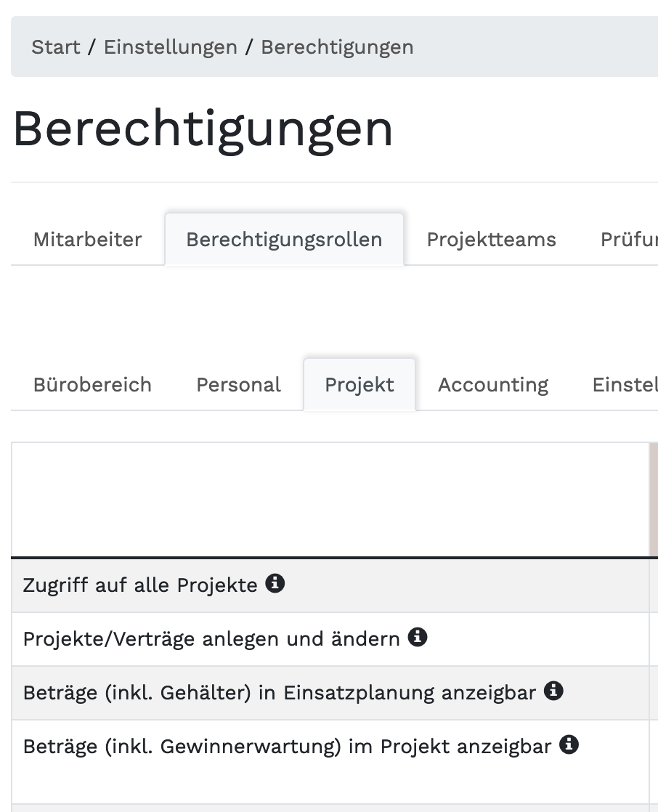
Task: Open info icon for Beträge in Einsatzplanung anzeigbar
Action: (553, 691)
